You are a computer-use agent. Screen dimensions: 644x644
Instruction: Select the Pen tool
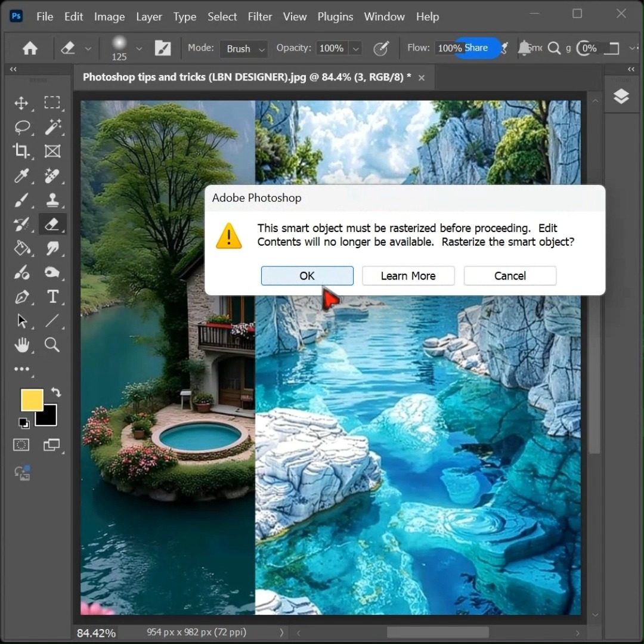[21, 296]
